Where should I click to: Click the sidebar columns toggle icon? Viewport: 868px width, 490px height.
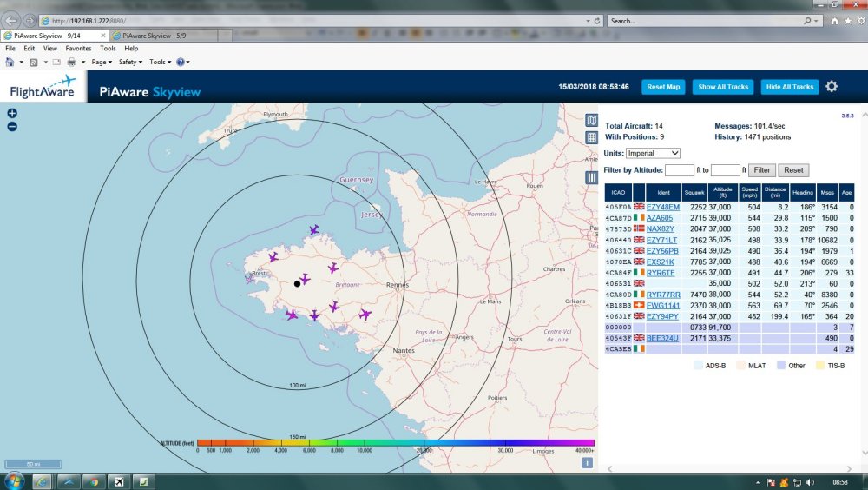591,176
